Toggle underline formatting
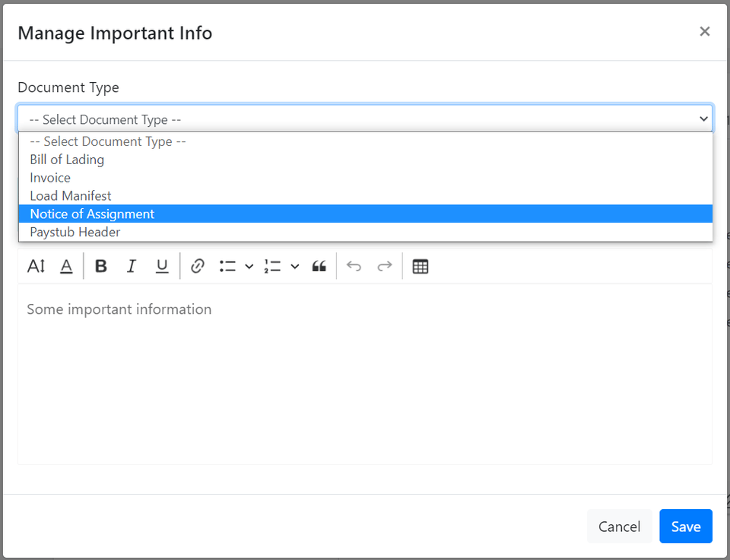Image resolution: width=730 pixels, height=560 pixels. [161, 266]
